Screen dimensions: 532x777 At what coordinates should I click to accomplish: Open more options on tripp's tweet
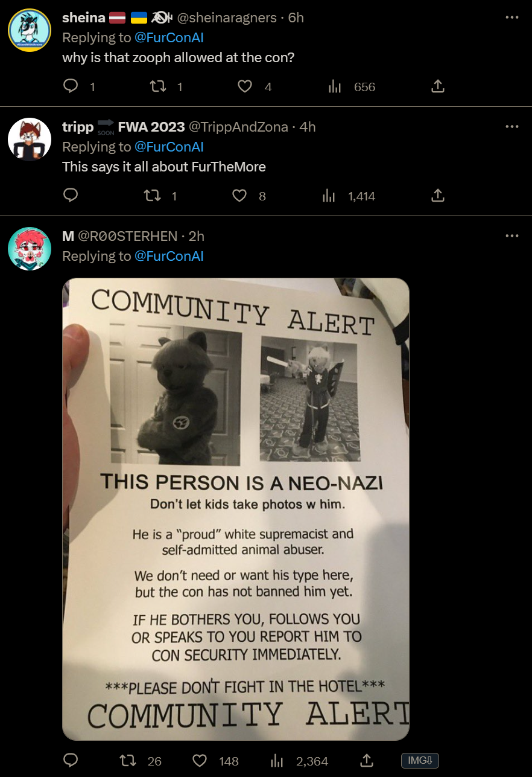[x=512, y=127]
